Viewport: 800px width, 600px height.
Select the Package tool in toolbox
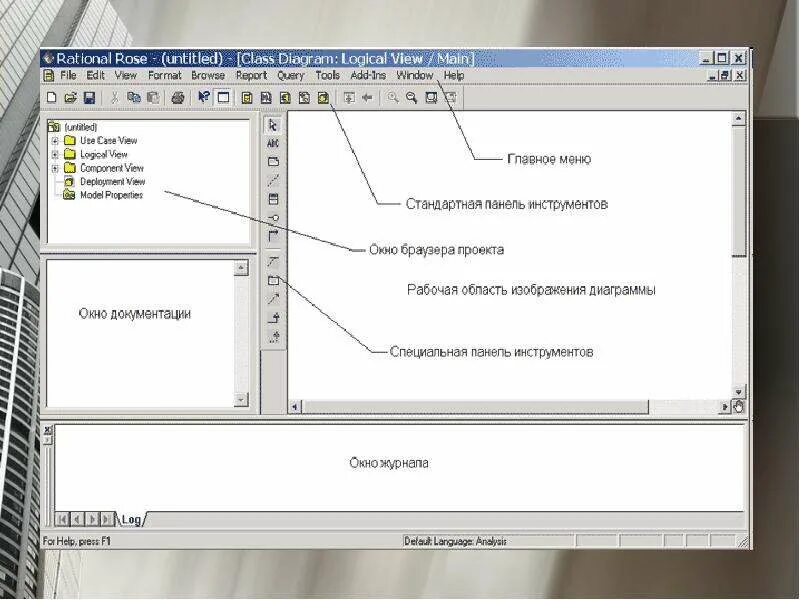(x=273, y=280)
